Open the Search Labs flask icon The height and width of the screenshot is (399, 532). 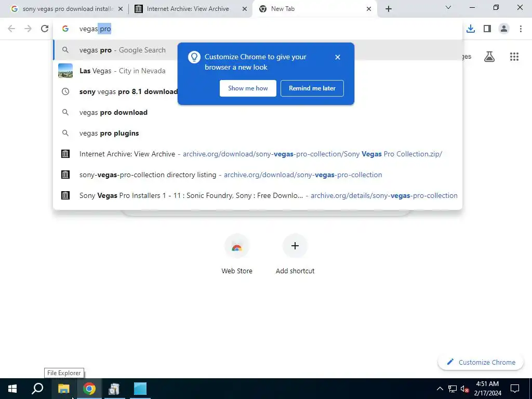489,57
